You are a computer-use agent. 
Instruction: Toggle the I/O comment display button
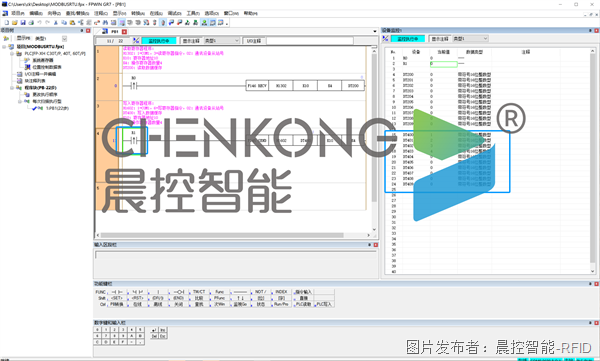[x=254, y=41]
